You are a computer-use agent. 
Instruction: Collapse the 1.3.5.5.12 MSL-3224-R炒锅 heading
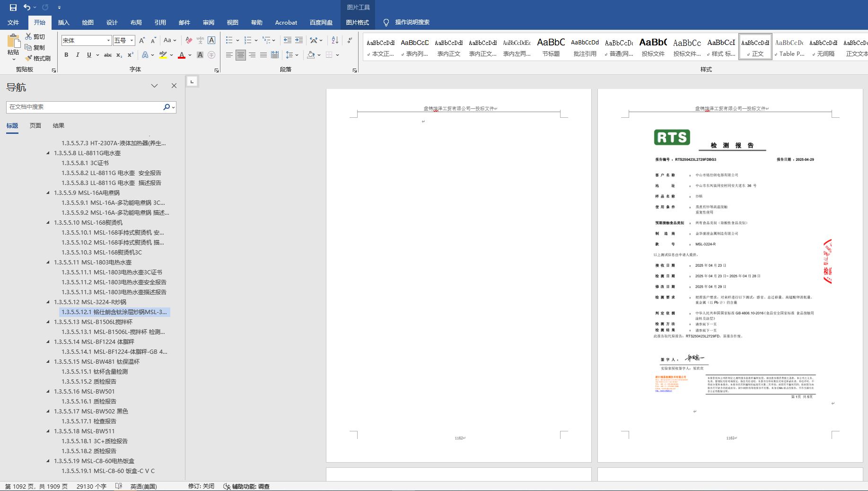coord(48,302)
